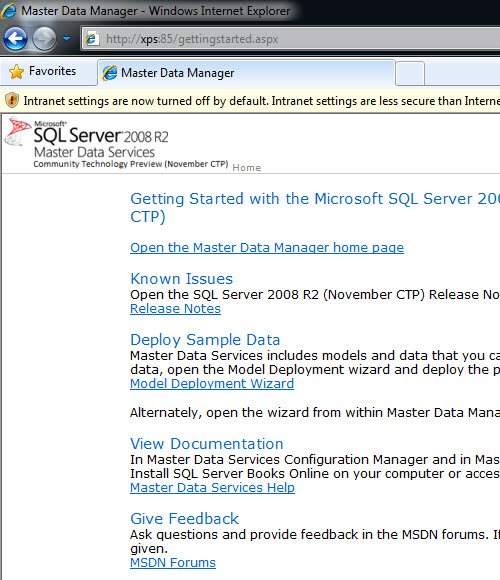Click the page icon in the address bar
Screen dimensions: 500x580
[92, 38]
